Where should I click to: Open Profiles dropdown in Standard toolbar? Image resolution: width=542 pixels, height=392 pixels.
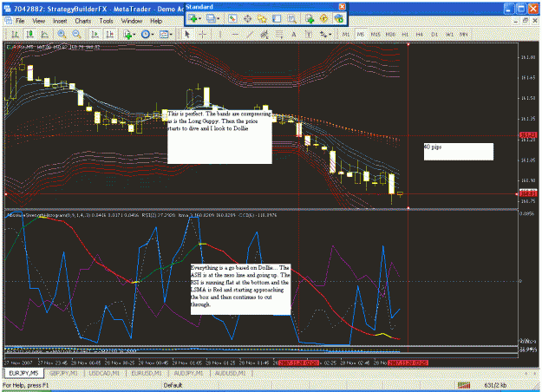pyautogui.click(x=212, y=19)
